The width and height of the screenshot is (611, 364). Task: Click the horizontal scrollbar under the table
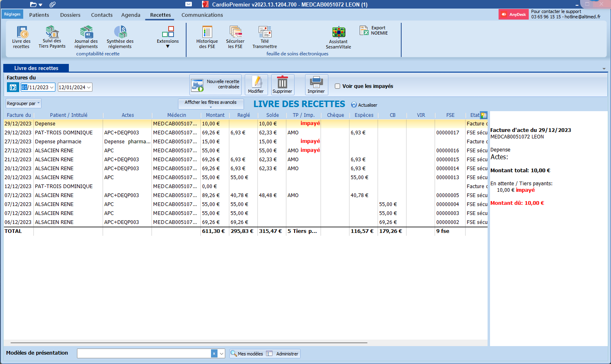(189, 343)
